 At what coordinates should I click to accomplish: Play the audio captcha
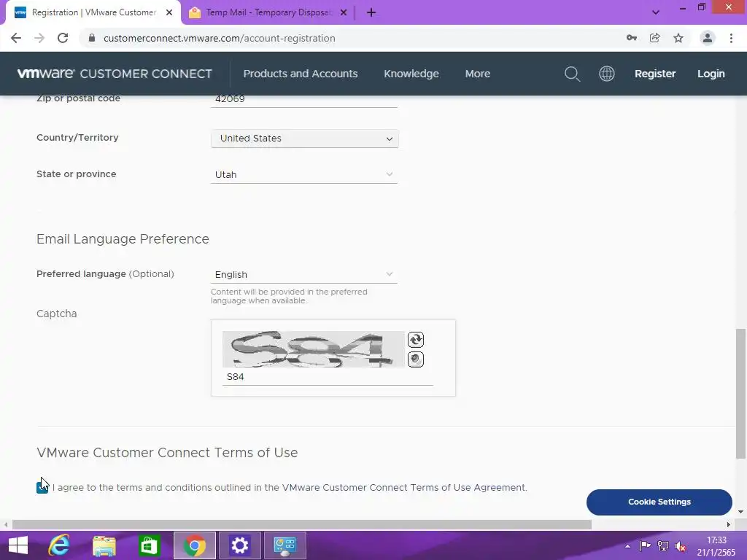415,359
